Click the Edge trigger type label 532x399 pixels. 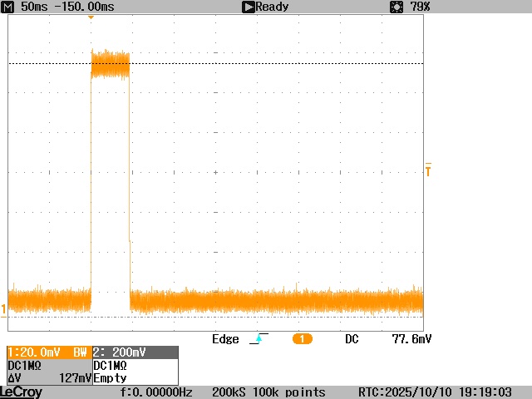(x=225, y=339)
